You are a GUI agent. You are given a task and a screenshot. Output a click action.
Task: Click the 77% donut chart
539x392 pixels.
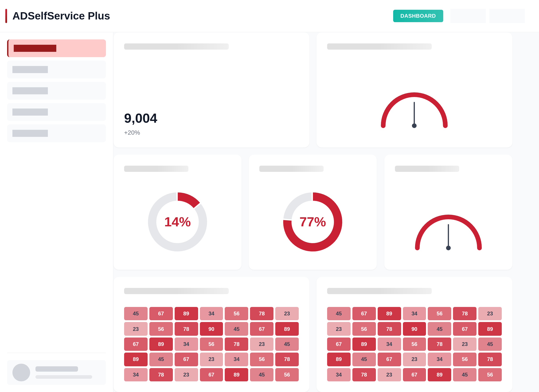(312, 222)
